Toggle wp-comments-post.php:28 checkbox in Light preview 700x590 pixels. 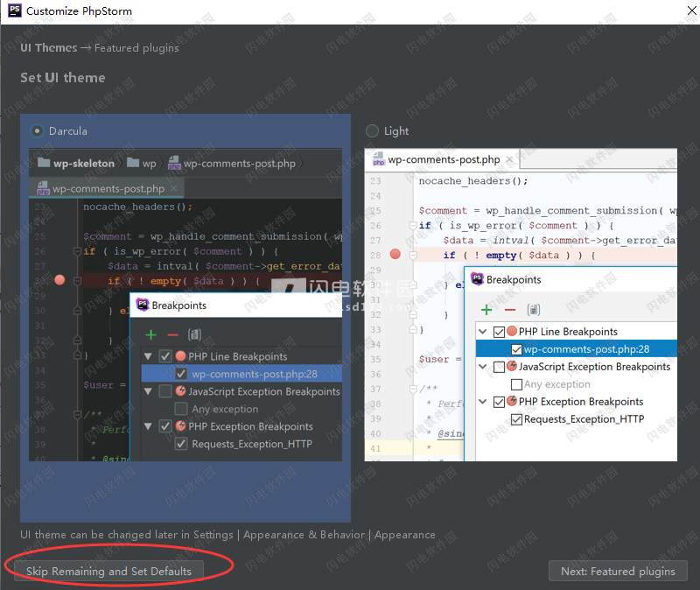516,349
